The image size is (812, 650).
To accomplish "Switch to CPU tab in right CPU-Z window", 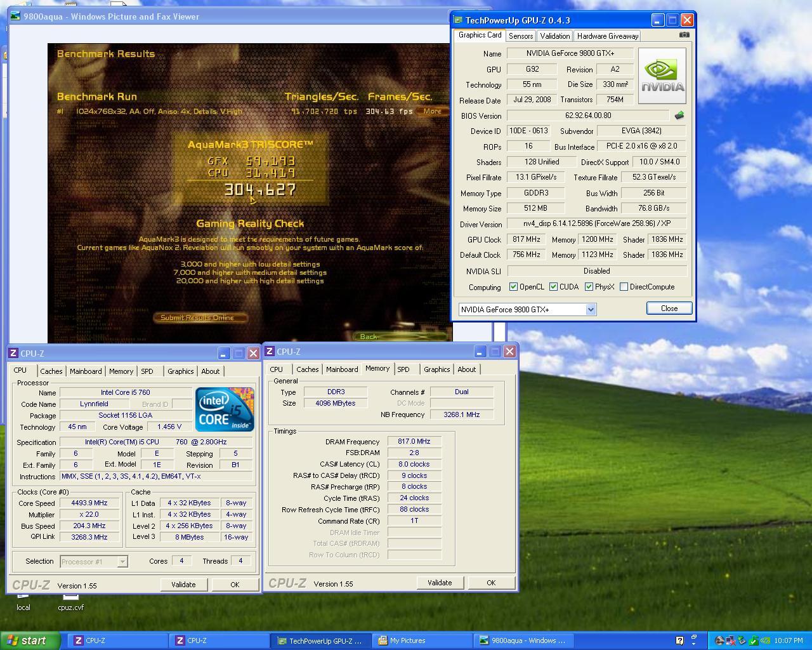I will [x=277, y=369].
